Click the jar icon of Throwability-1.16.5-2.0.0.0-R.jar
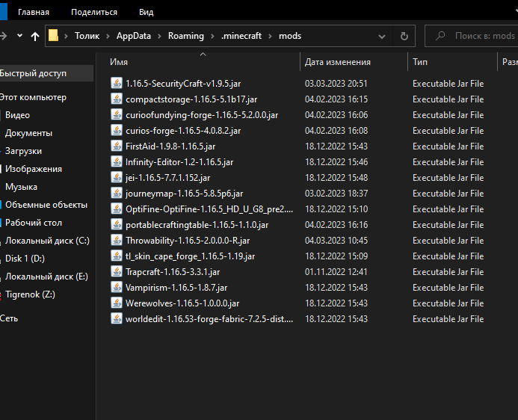The width and height of the screenshot is (518, 420). pos(117,240)
